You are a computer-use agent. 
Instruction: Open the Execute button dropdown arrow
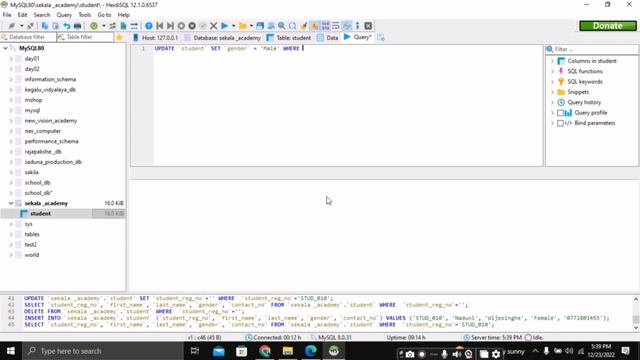pyautogui.click(x=233, y=26)
